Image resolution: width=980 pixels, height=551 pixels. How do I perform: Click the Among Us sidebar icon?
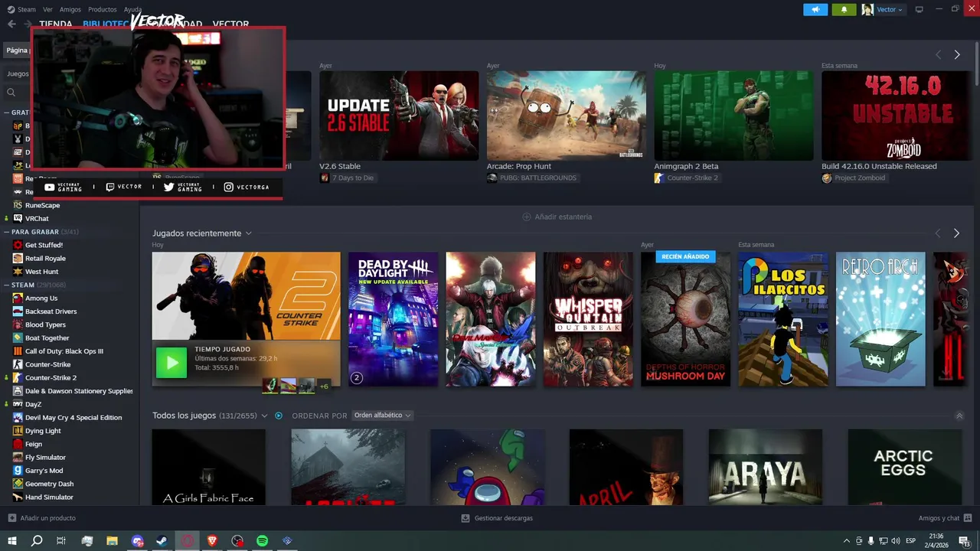click(18, 298)
